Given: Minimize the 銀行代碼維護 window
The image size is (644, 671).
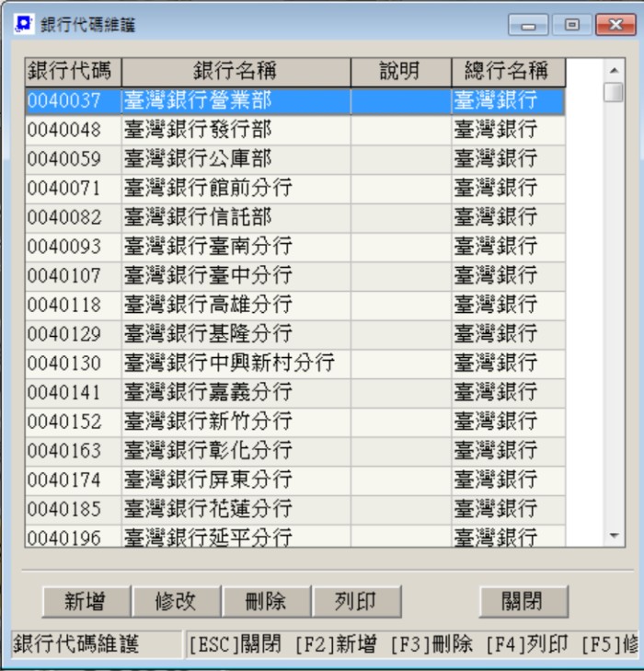Looking at the screenshot, I should point(528,25).
